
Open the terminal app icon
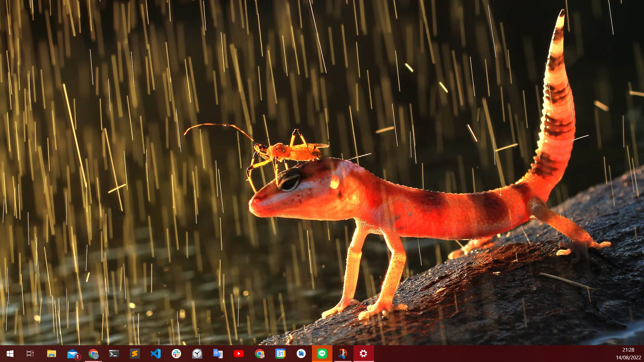[x=114, y=354]
